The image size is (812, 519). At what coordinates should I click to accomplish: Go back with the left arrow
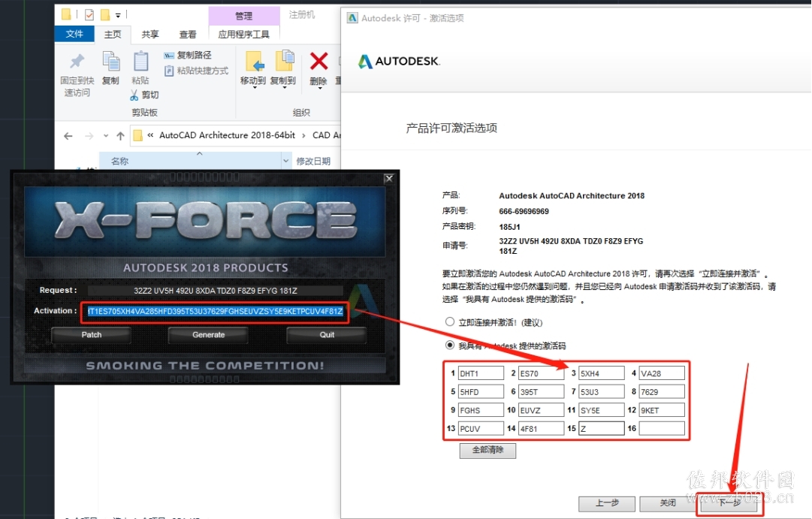[68, 136]
